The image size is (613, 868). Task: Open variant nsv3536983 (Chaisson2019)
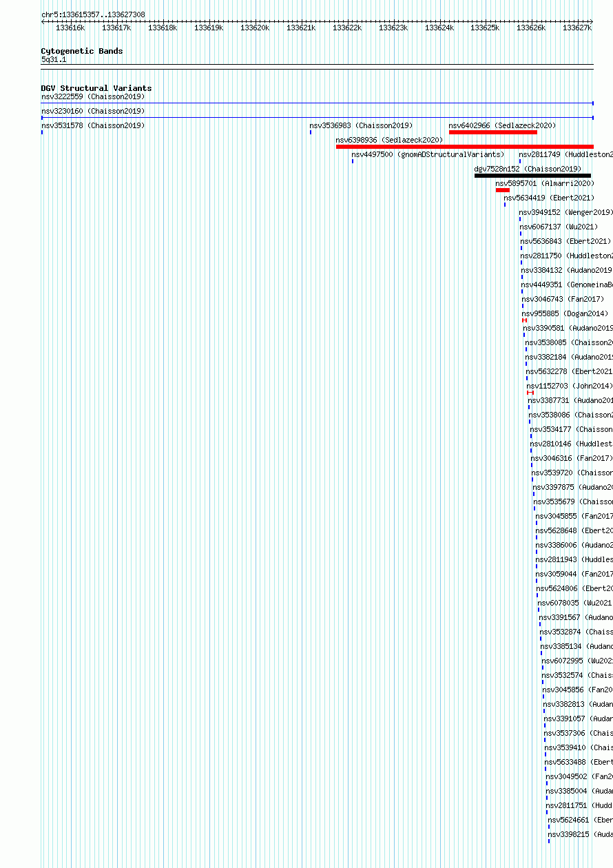point(361,125)
